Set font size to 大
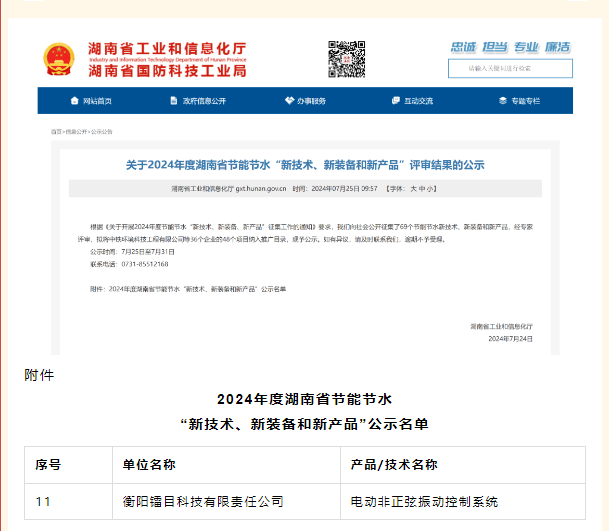Screen dimensions: 609x531 (x=411, y=188)
